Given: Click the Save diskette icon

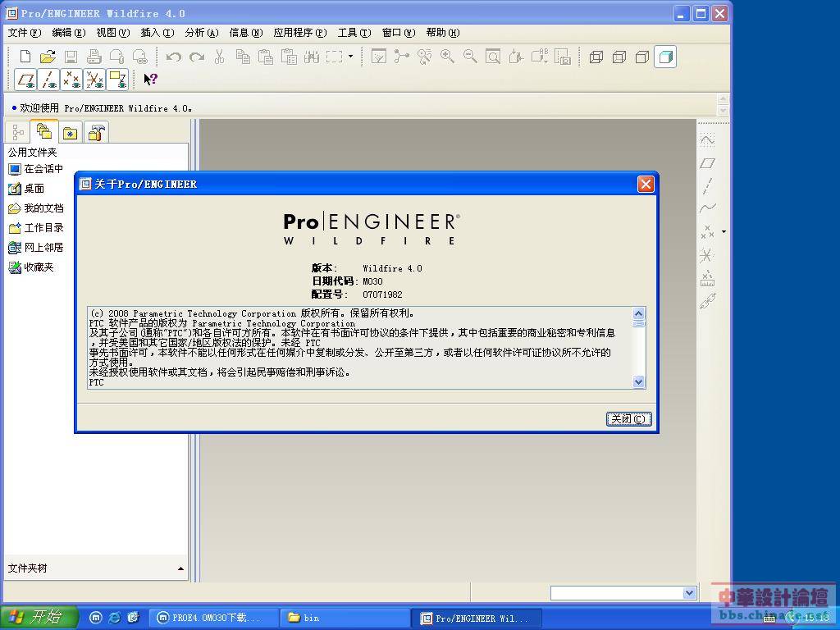Looking at the screenshot, I should [x=71, y=57].
